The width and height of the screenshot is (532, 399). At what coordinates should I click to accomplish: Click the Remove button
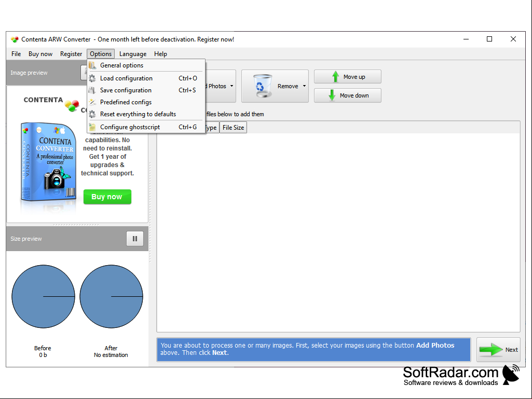coord(275,86)
